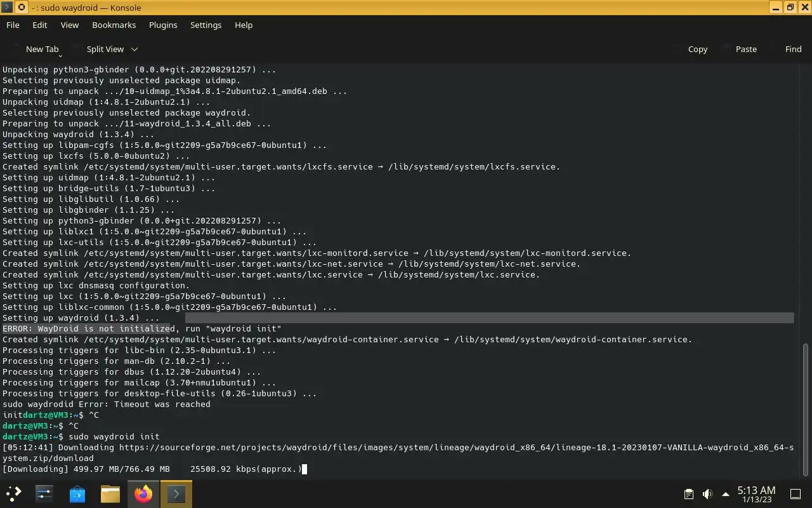Expand the hidden system tray icons arrow
The width and height of the screenshot is (812, 508).
pyautogui.click(x=725, y=493)
